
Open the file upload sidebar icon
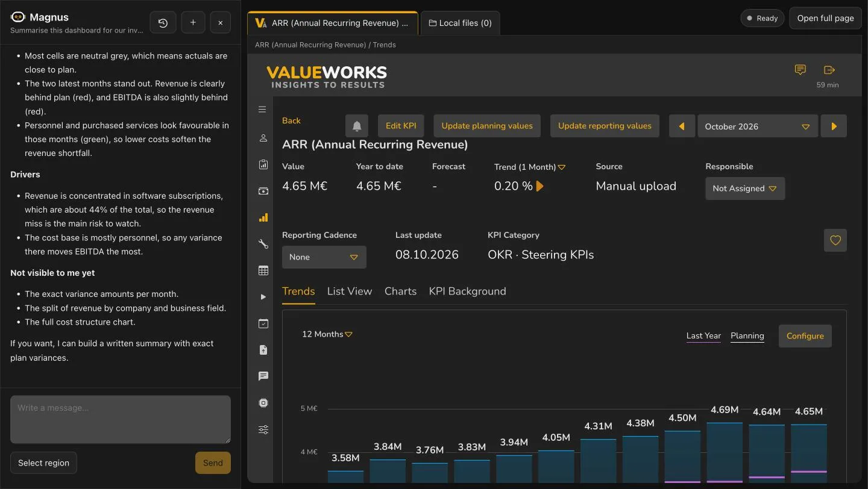click(x=263, y=350)
